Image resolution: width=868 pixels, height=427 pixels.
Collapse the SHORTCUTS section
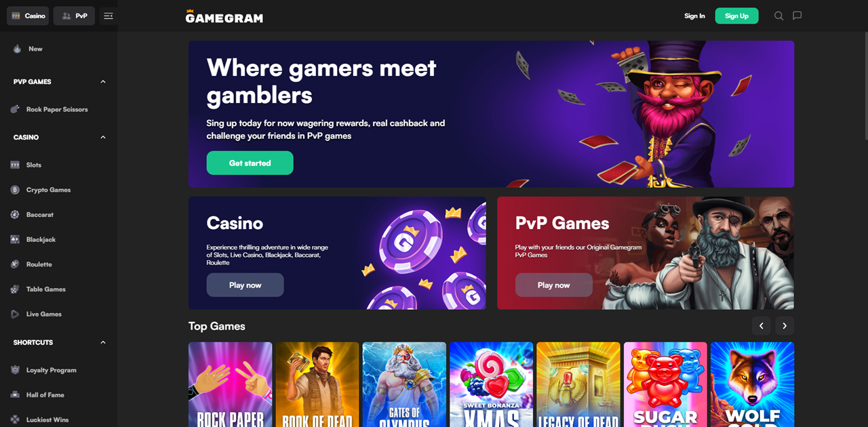tap(103, 342)
